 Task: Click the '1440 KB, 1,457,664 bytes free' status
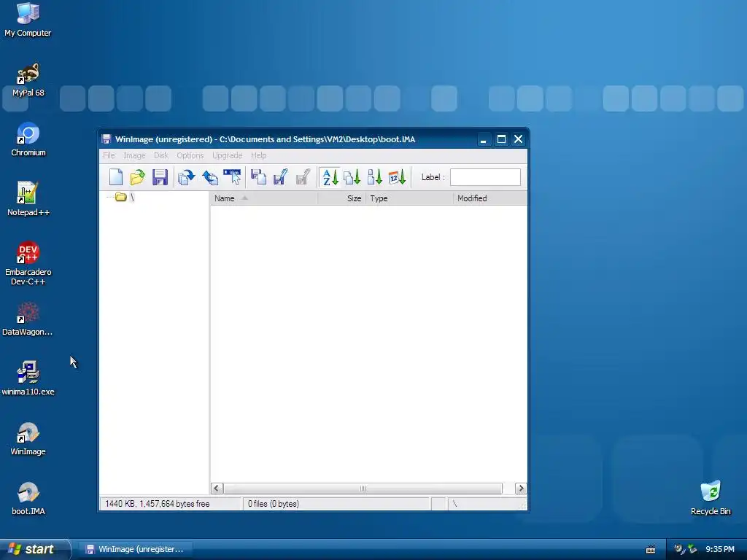click(x=158, y=504)
